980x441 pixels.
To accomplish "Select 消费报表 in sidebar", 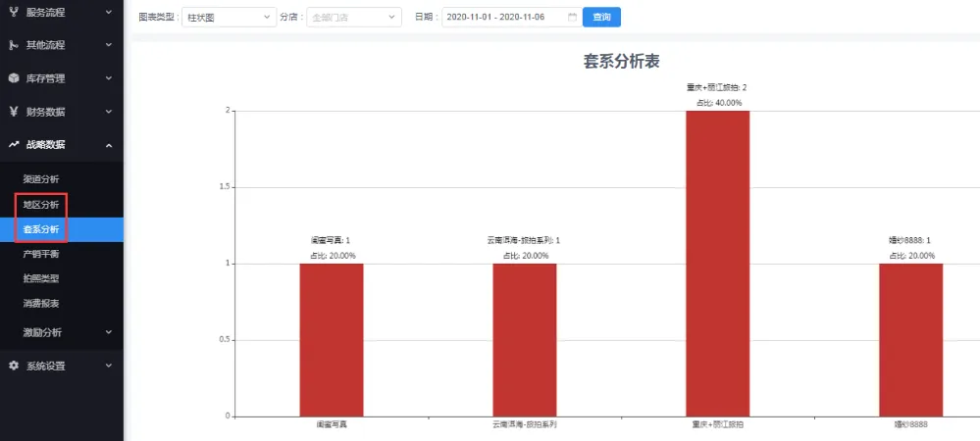I will (x=41, y=303).
